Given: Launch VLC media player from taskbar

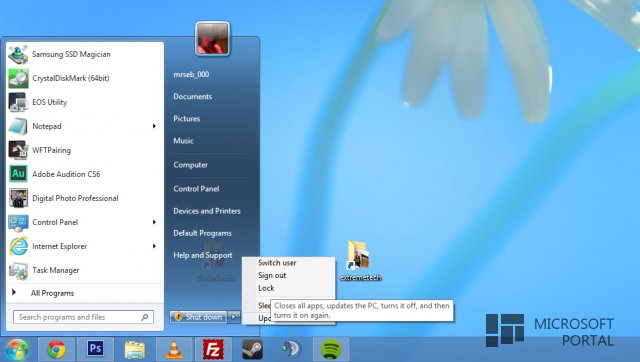Looking at the screenshot, I should [x=174, y=349].
